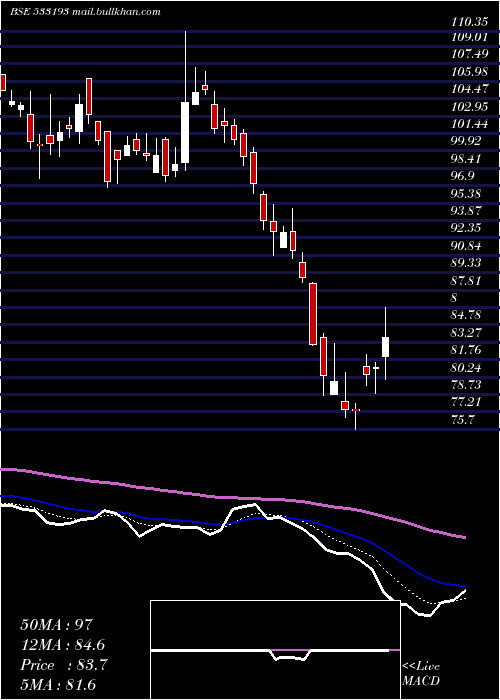Click the 75.7 price label
The height and width of the screenshot is (700, 500).
pos(465,421)
